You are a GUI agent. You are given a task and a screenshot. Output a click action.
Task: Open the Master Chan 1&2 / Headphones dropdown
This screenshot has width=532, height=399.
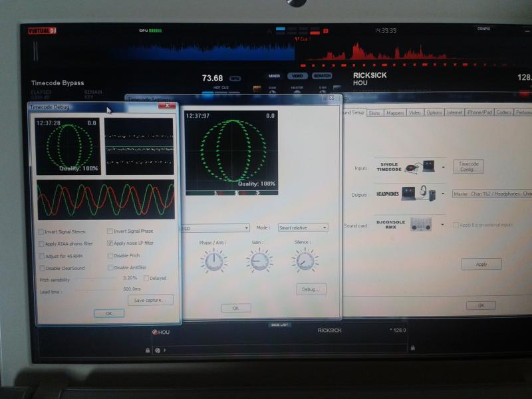(492, 194)
